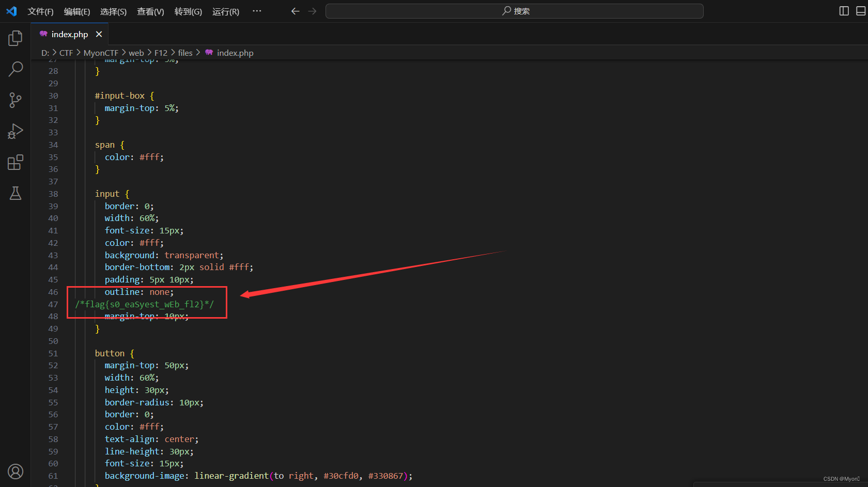Open the 转到(G) menu

pyautogui.click(x=188, y=11)
